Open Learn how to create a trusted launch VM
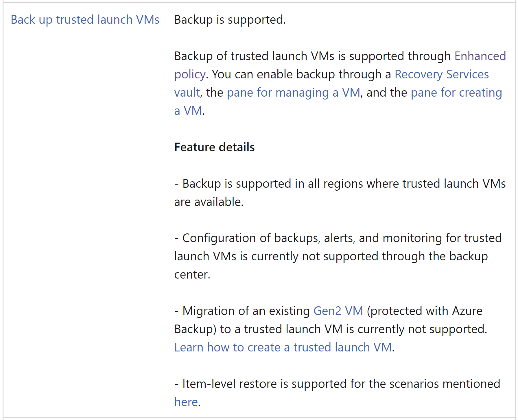 point(283,347)
